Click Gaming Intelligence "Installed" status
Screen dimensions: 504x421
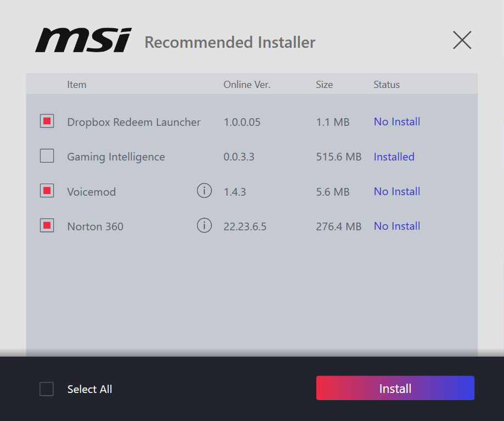(x=394, y=157)
